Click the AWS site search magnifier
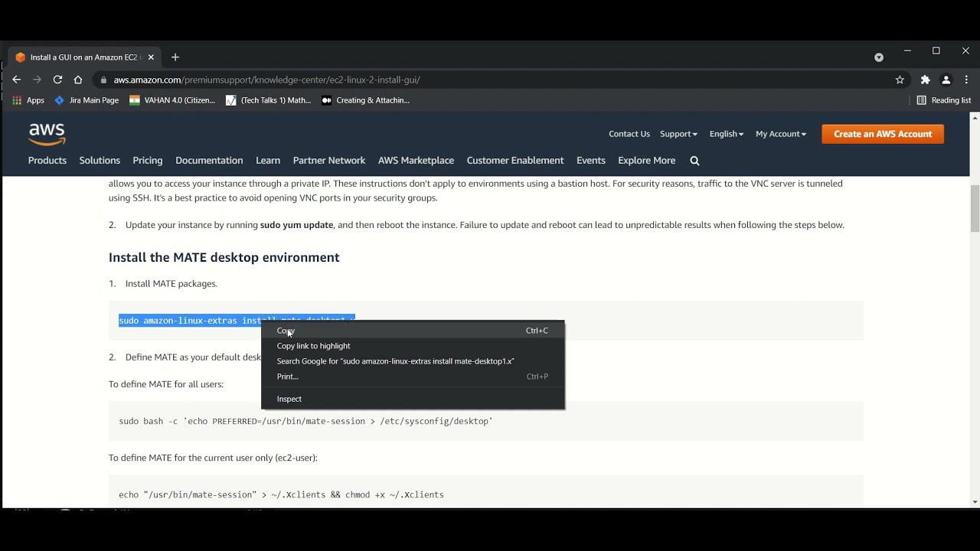This screenshot has height=551, width=980. (x=694, y=161)
